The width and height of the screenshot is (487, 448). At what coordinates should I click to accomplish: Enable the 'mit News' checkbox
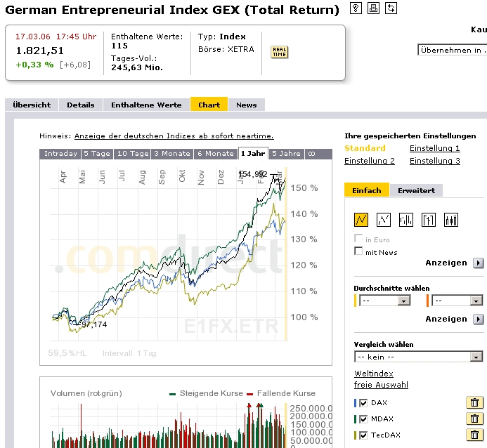pos(358,251)
